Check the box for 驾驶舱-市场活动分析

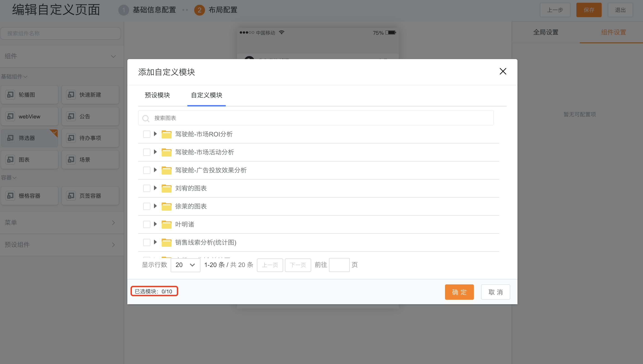point(147,152)
